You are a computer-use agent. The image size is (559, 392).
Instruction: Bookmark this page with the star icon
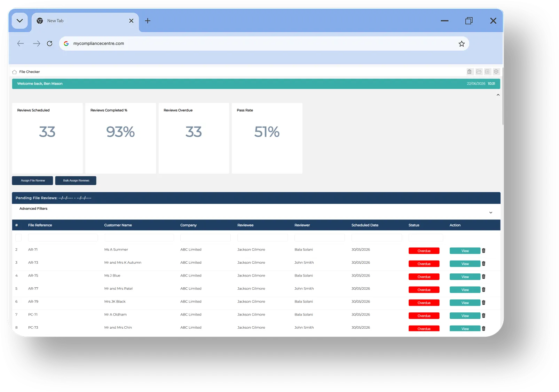[x=462, y=44]
